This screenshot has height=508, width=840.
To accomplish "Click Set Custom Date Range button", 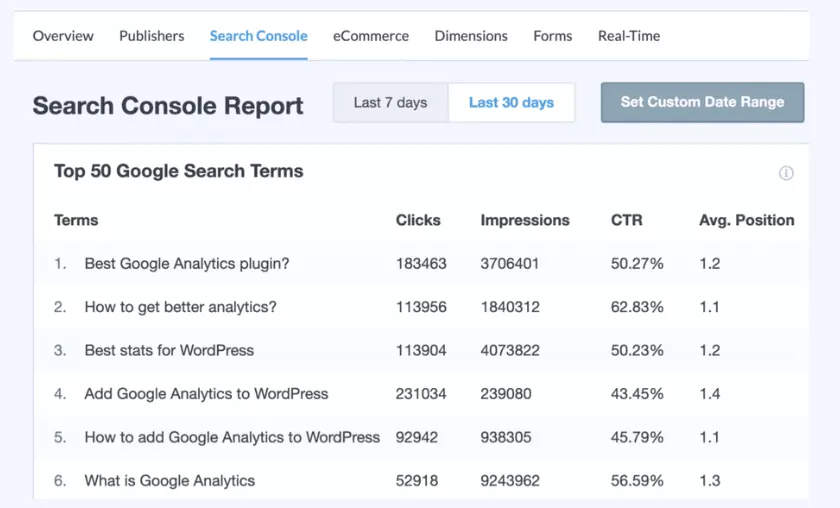I will tap(702, 102).
